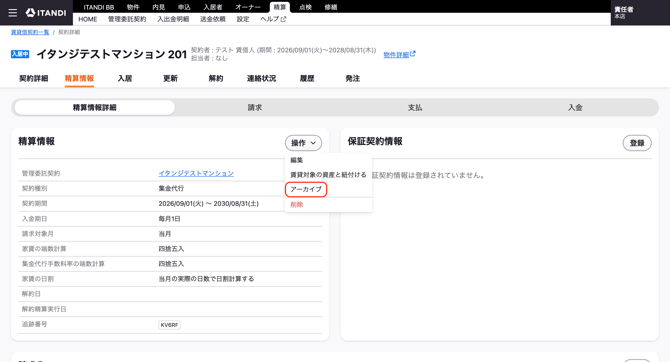Switch to the 契約詳細 tab
This screenshot has width=670, height=362.
tap(34, 79)
